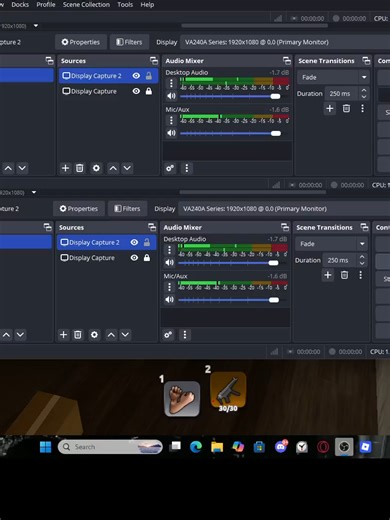Viewport: 390px width, 520px height.
Task: Click Properties button in upper OBS copy
Action: [81, 42]
